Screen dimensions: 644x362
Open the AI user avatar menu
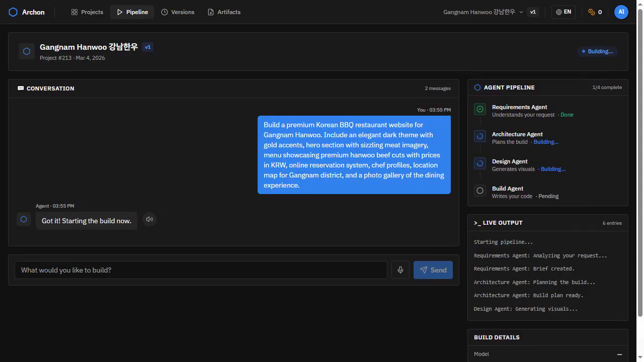coord(621,12)
